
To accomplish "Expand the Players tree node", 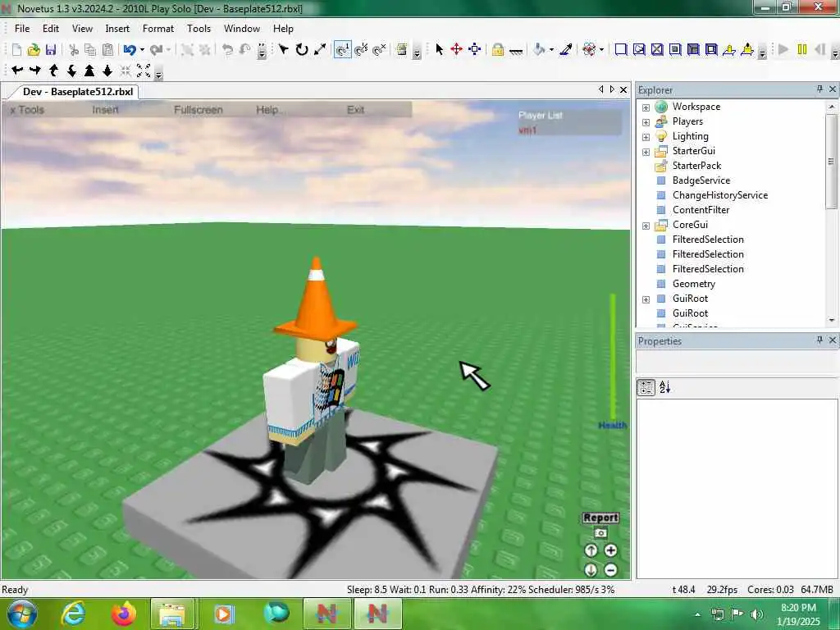I will (646, 122).
